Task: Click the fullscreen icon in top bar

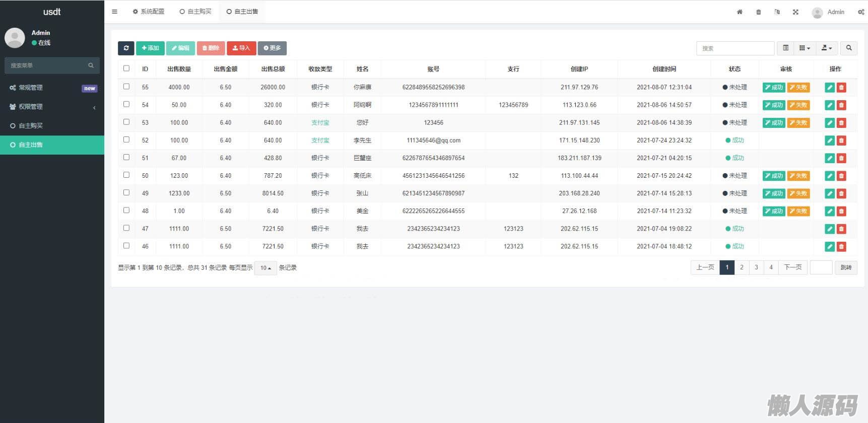Action: point(795,12)
